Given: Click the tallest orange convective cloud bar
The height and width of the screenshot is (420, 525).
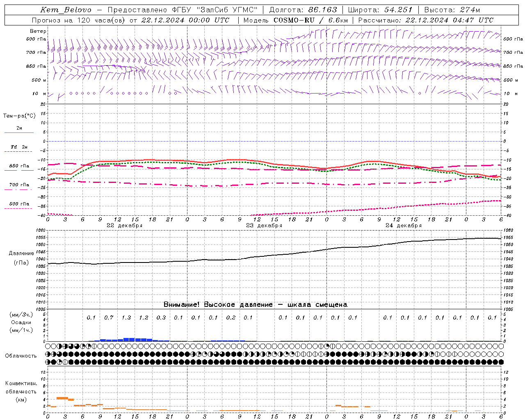Looking at the screenshot, I should (62, 398).
